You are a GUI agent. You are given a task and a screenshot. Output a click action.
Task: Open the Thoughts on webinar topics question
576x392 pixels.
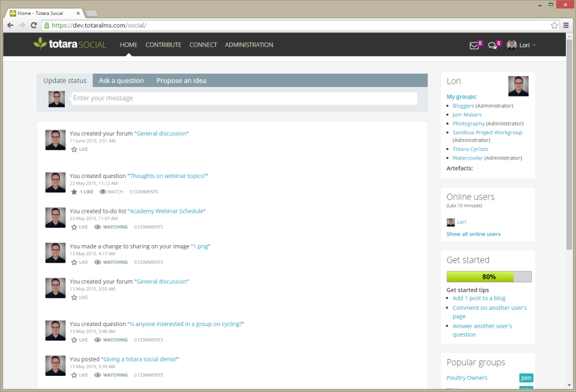point(167,176)
